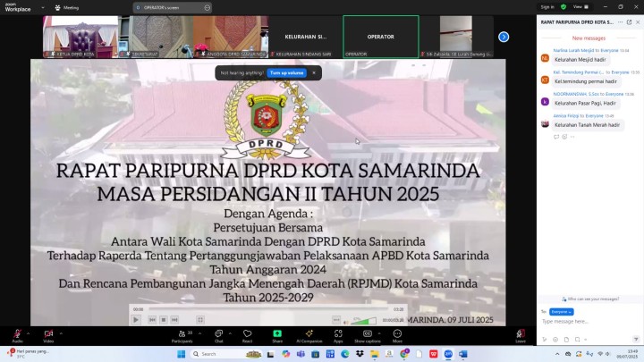Open the Windows Start menu
This screenshot has width=644, height=362.
(181, 354)
